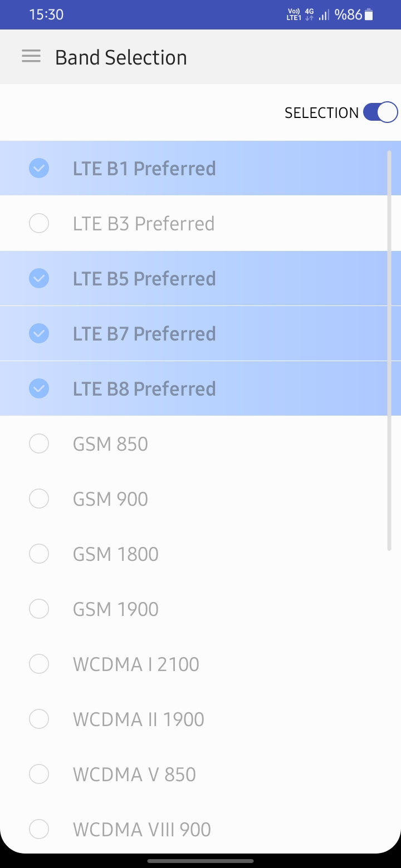This screenshot has width=401, height=868.
Task: Select the GSM 850 radio circle
Action: tap(39, 443)
